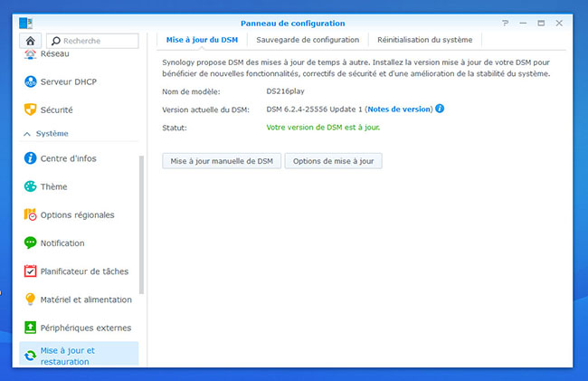Open Serveur DHCP settings icon
Image resolution: width=588 pixels, height=381 pixels.
point(30,81)
